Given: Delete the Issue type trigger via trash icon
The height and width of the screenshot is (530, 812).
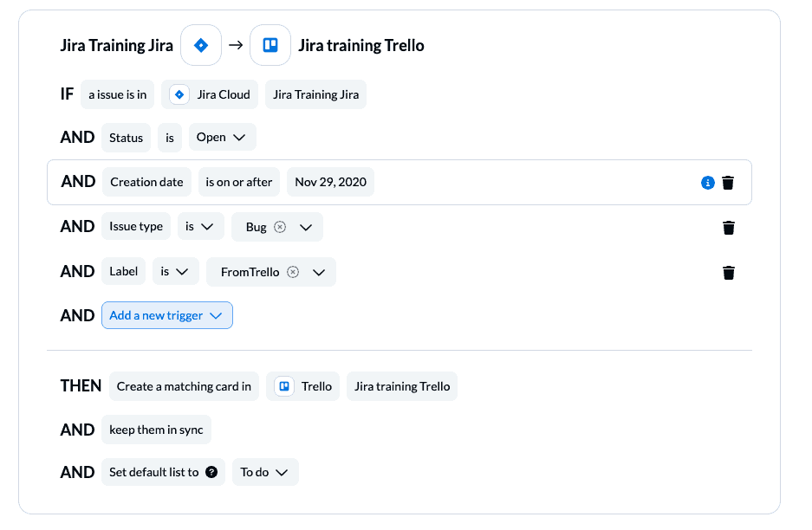Looking at the screenshot, I should [729, 228].
